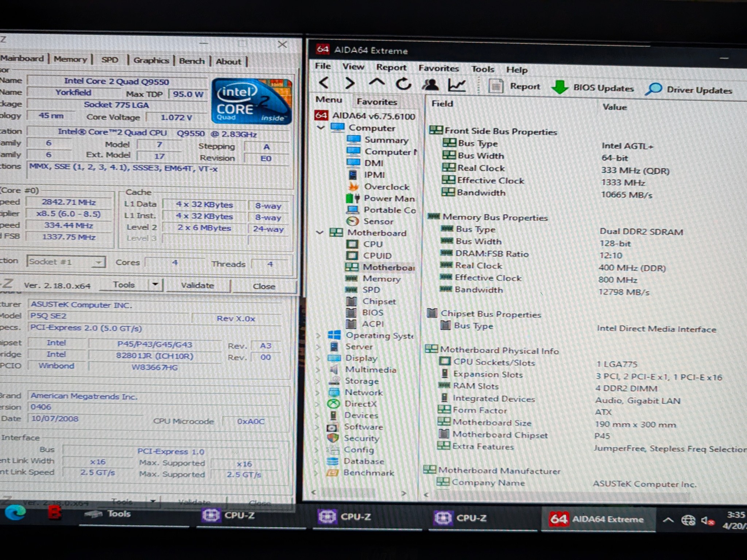The width and height of the screenshot is (747, 560).
Task: Click the network globe tray icon
Action: click(x=688, y=520)
